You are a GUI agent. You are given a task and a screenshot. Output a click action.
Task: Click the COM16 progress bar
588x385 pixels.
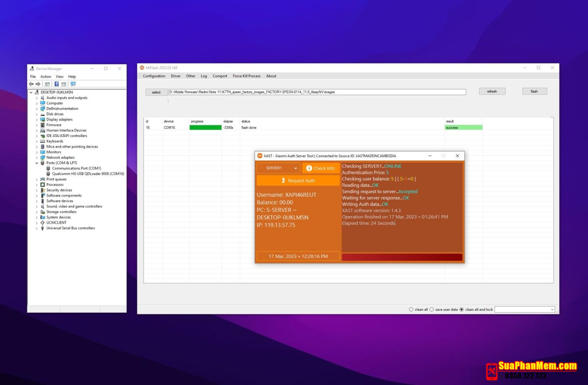[205, 127]
